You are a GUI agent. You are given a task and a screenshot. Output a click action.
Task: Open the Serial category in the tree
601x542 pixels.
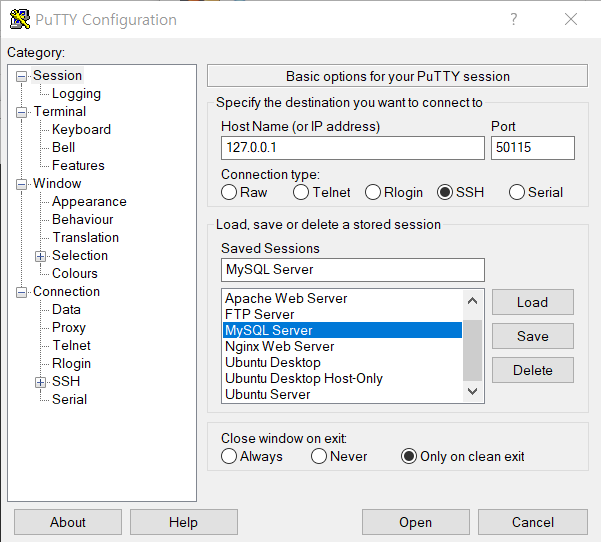pyautogui.click(x=69, y=400)
